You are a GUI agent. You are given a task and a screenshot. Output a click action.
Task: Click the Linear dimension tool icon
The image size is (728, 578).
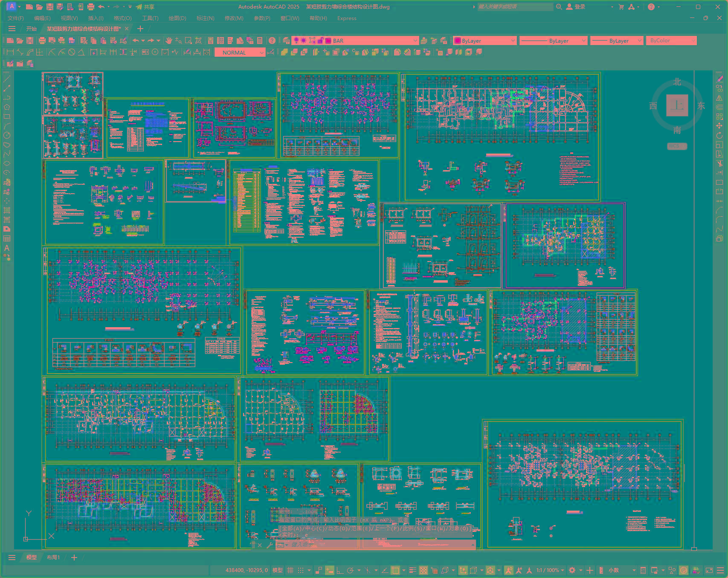pos(10,52)
